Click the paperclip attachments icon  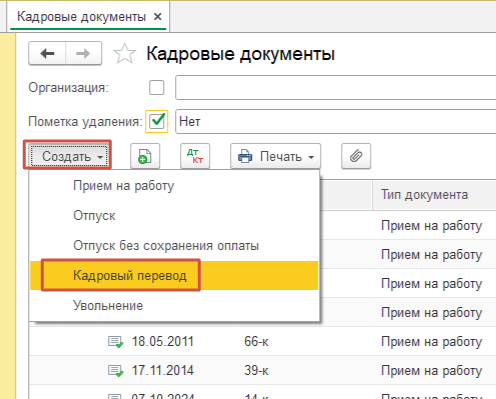point(356,156)
